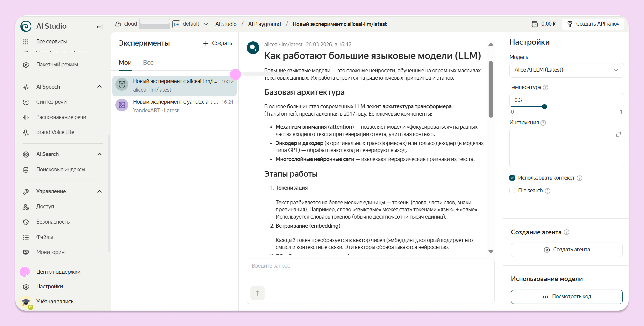Click Создать API-ключ button
This screenshot has width=644, height=326.
[x=593, y=24]
